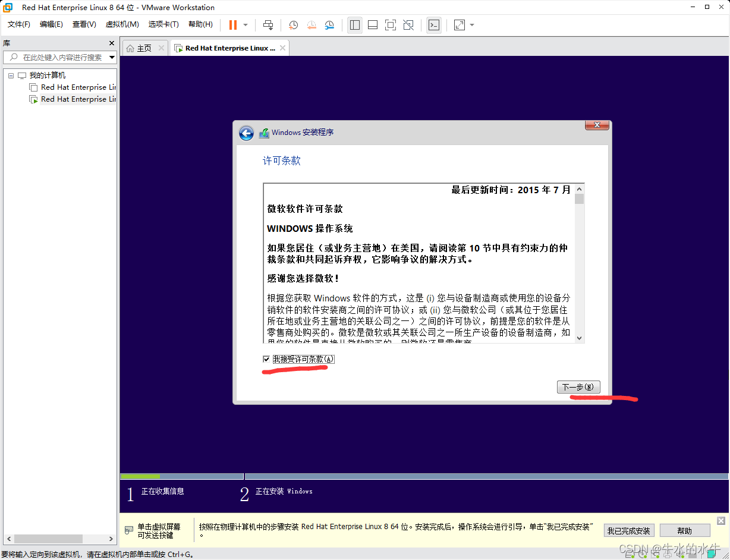Select the first Red Hat Enterprise VM entry
This screenshot has height=560, width=730.
click(x=78, y=87)
